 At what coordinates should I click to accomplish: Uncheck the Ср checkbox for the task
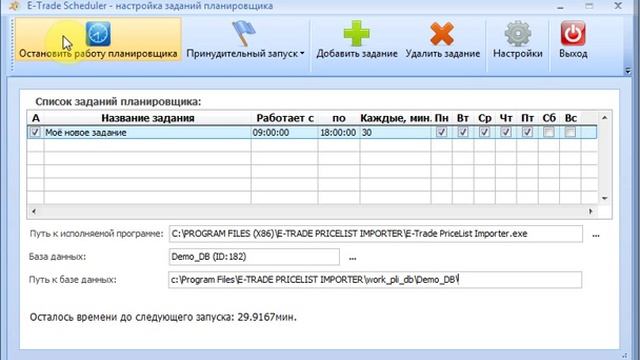pyautogui.click(x=484, y=132)
